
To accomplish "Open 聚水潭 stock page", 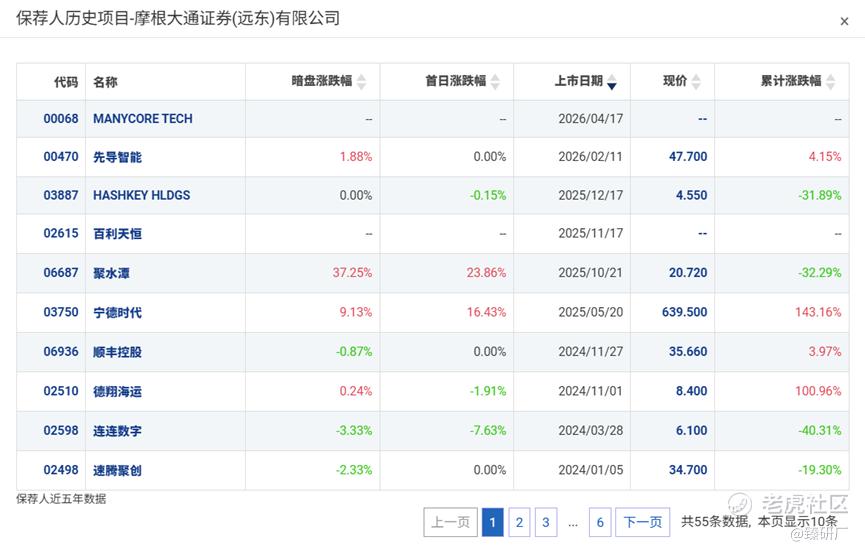I will [111, 273].
